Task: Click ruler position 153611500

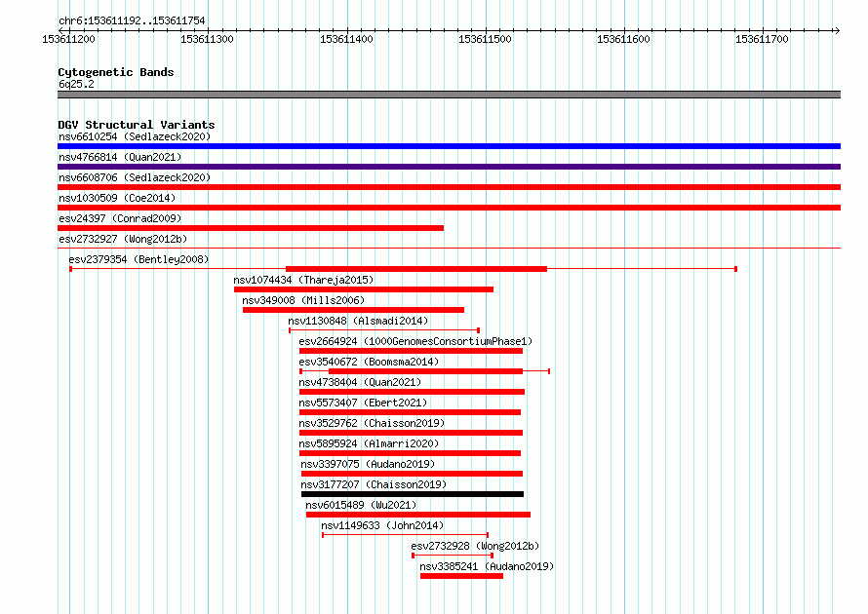Action: click(485, 39)
